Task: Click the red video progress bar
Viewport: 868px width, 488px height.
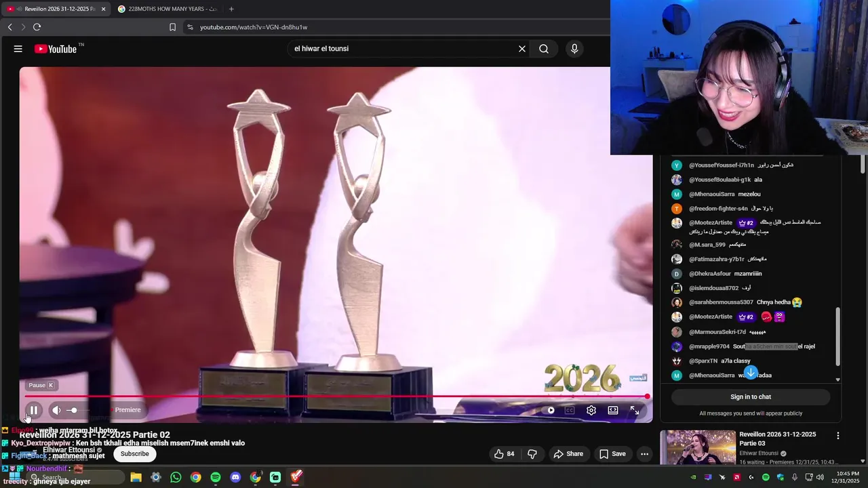Action: 336,396
